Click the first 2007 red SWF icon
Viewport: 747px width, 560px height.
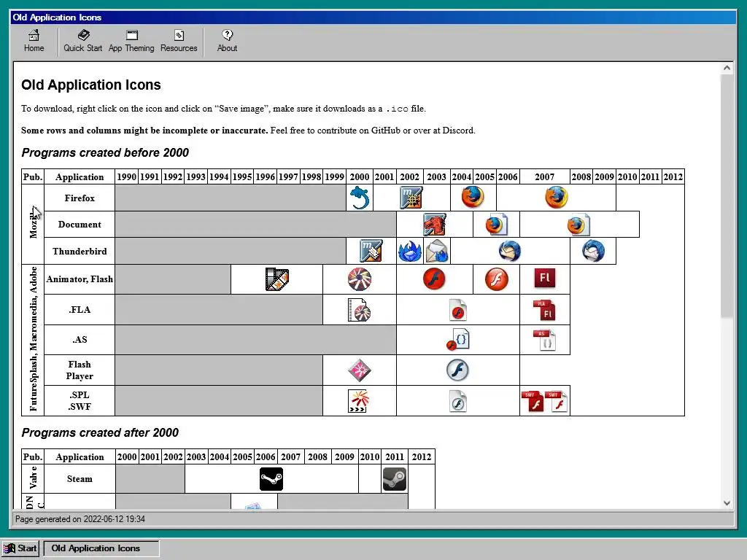(x=533, y=401)
